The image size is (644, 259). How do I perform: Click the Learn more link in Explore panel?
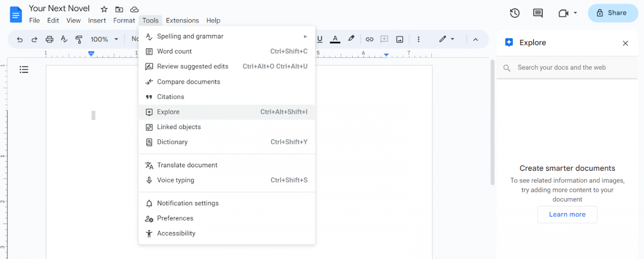point(567,214)
